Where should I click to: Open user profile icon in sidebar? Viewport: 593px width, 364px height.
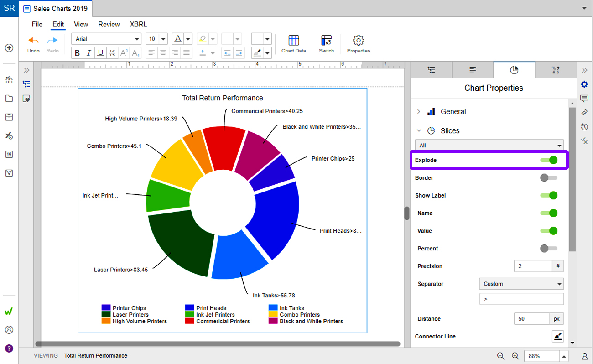pos(9,330)
